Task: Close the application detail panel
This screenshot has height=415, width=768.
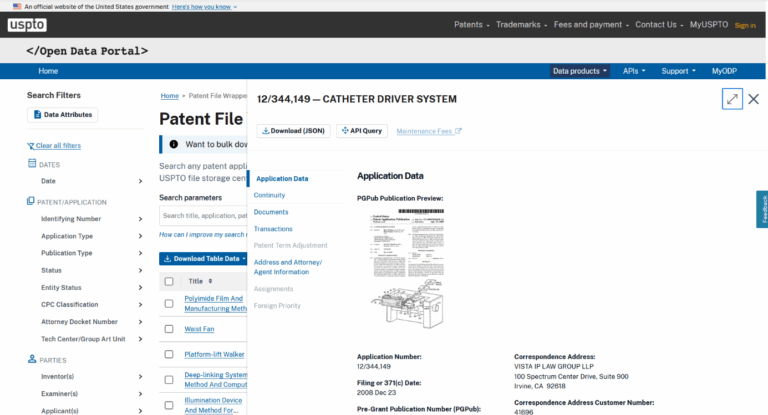Action: (x=754, y=99)
